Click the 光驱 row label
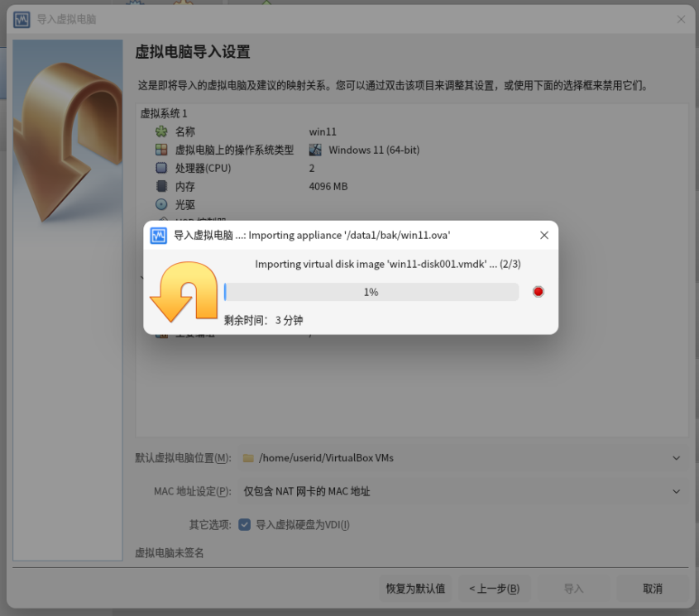Screen dimensions: 699x616 coord(185,205)
